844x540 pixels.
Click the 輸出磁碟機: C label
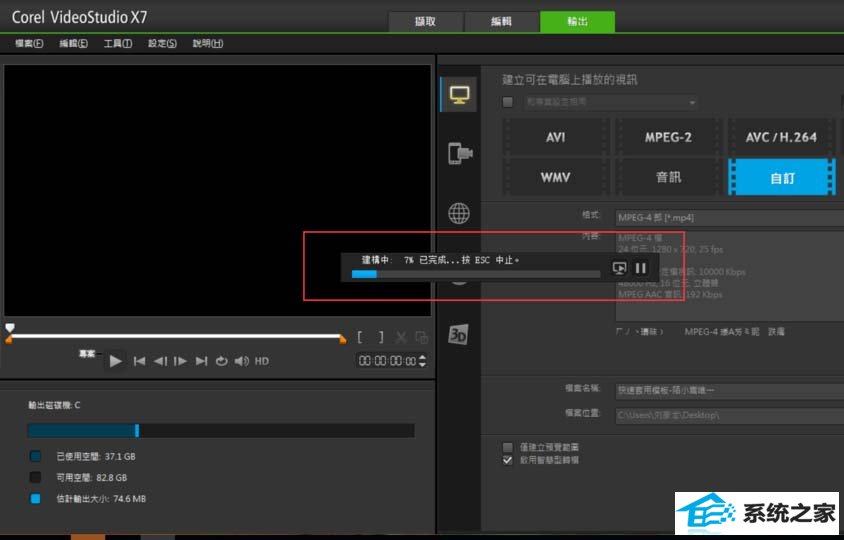54,405
